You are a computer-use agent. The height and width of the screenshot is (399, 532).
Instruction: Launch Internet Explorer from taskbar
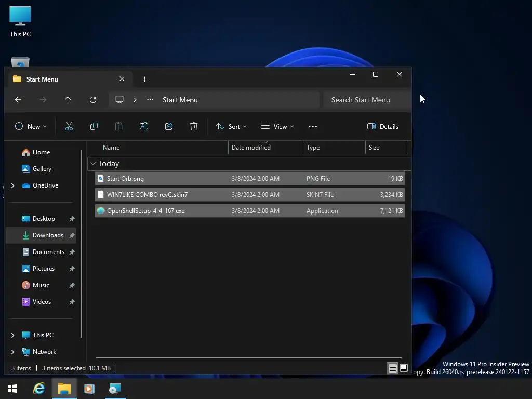[38, 389]
